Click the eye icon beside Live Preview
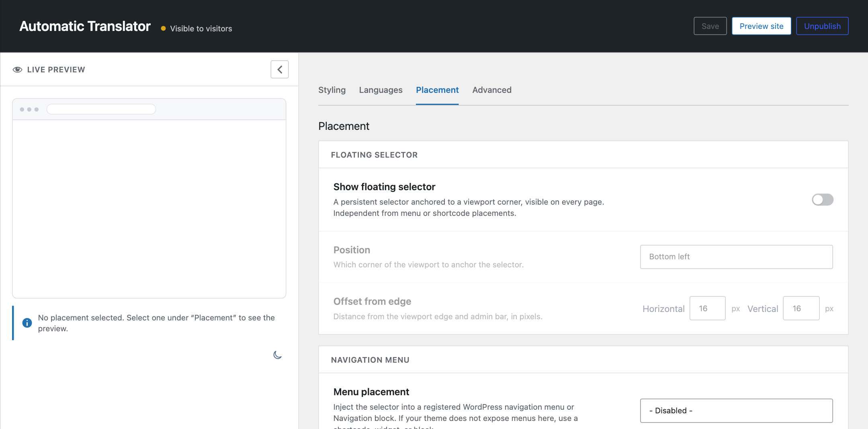This screenshot has height=429, width=868. click(17, 70)
